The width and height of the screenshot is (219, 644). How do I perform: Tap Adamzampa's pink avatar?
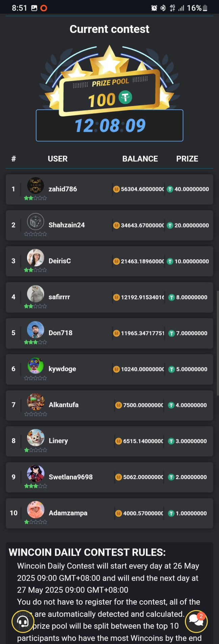pyautogui.click(x=35, y=510)
